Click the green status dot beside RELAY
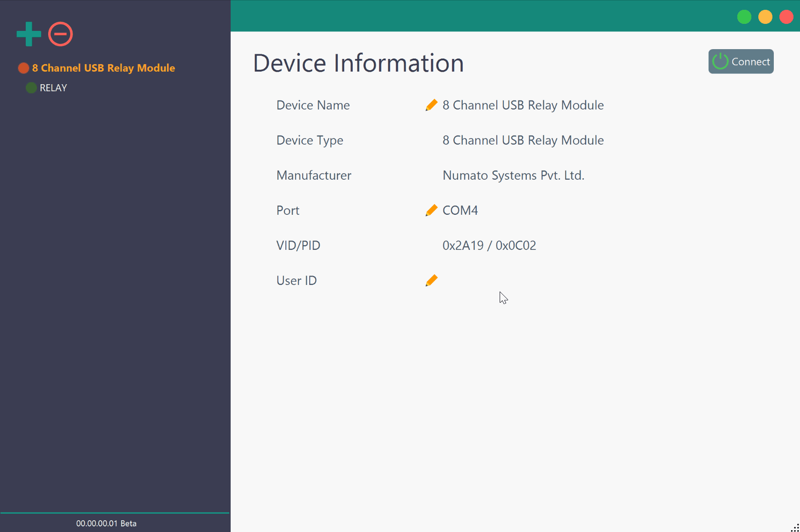 click(31, 87)
